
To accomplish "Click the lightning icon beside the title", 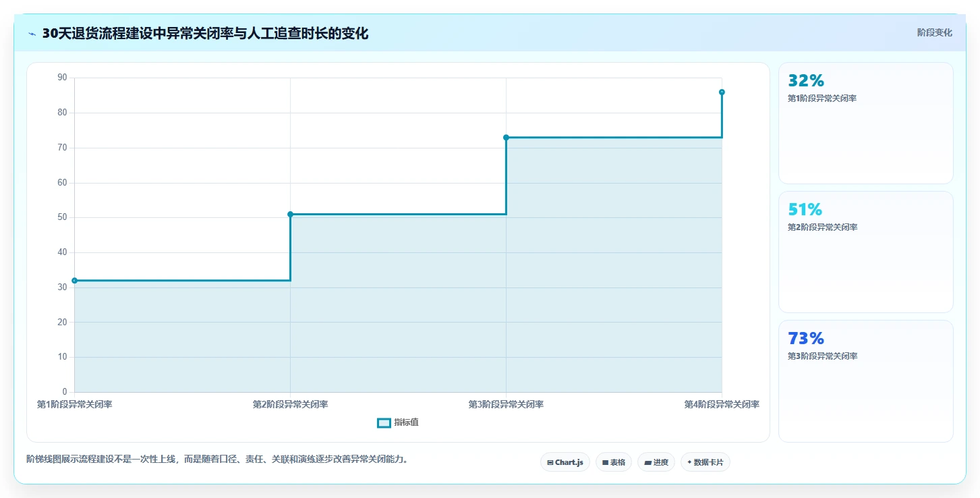I will (x=32, y=34).
